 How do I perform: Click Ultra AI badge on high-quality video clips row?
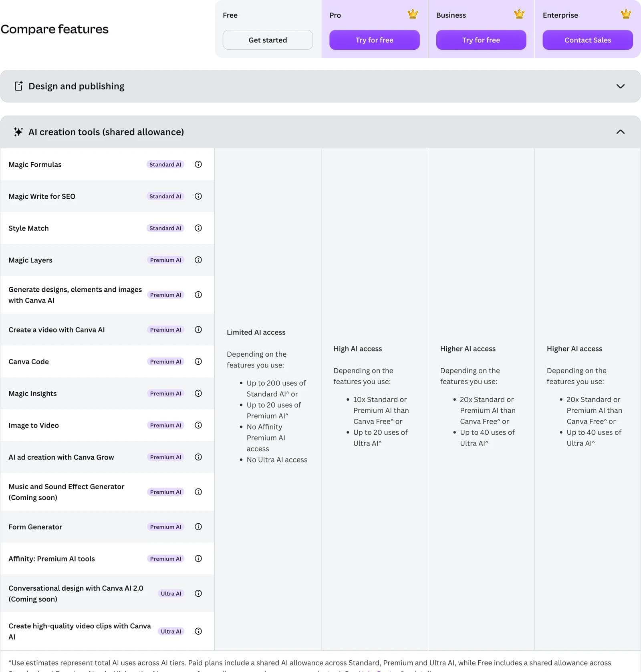pyautogui.click(x=171, y=631)
